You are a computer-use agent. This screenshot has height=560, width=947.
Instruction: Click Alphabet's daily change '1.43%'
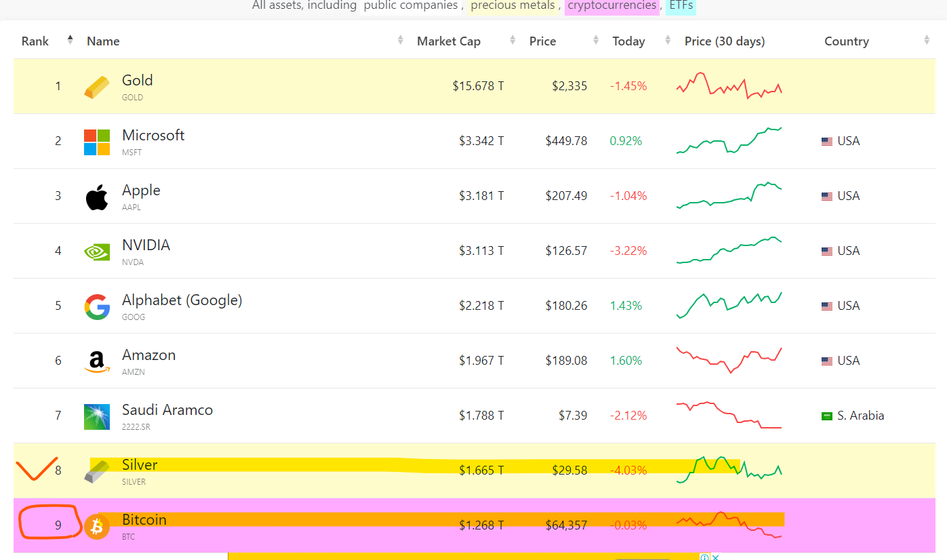[x=626, y=306]
